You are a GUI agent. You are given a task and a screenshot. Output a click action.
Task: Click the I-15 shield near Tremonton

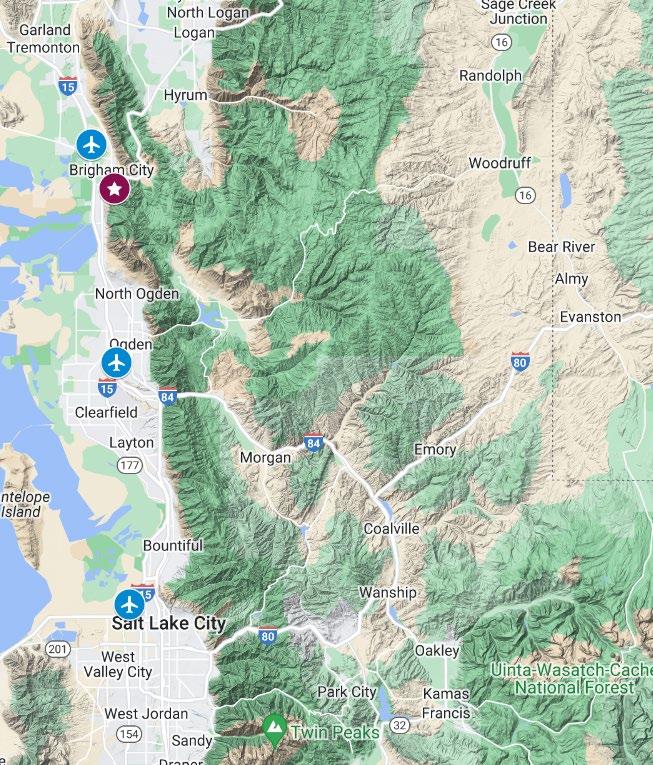click(x=67, y=86)
